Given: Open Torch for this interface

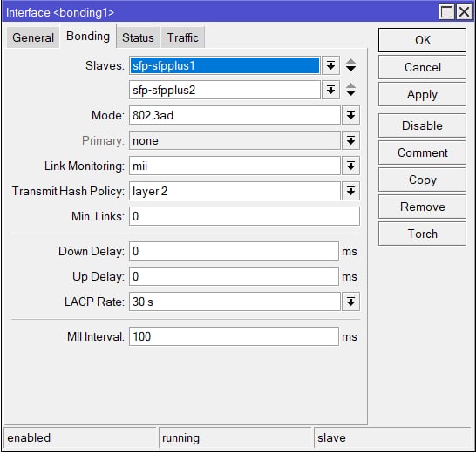Looking at the screenshot, I should point(422,234).
